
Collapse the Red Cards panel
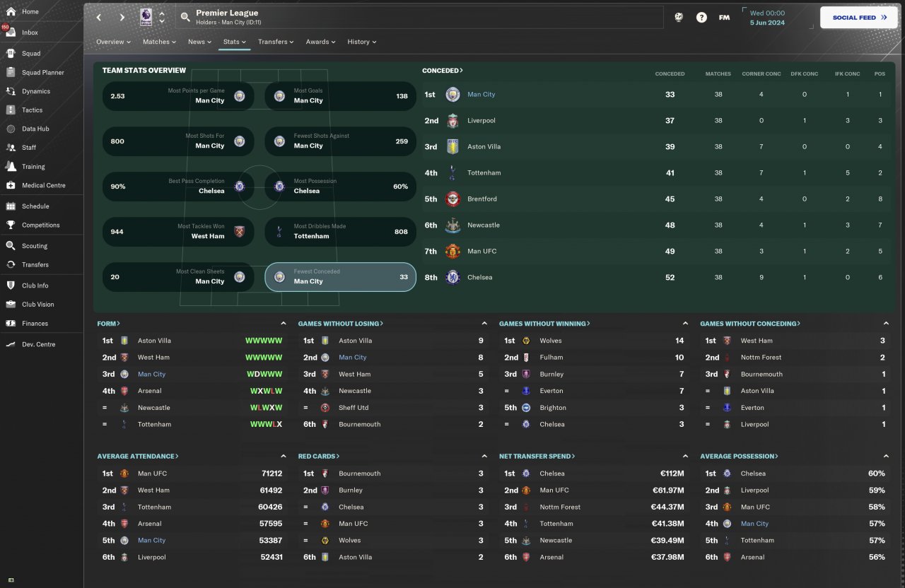coord(484,457)
